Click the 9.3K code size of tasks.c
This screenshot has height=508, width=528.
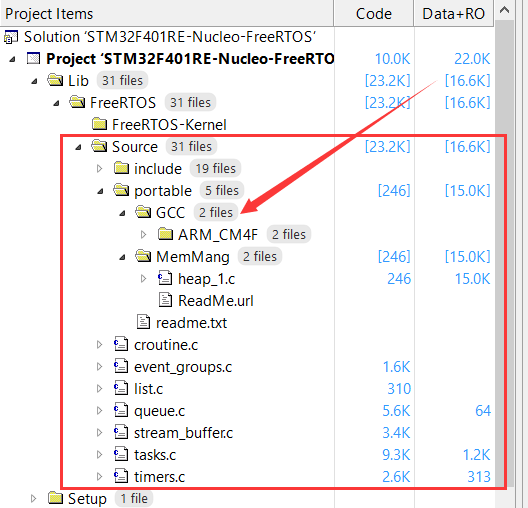coord(396,455)
